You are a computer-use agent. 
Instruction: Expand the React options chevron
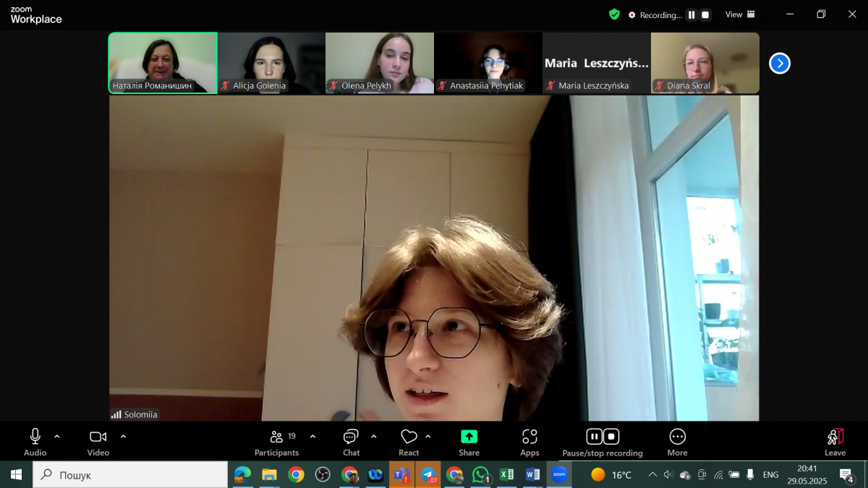point(428,437)
